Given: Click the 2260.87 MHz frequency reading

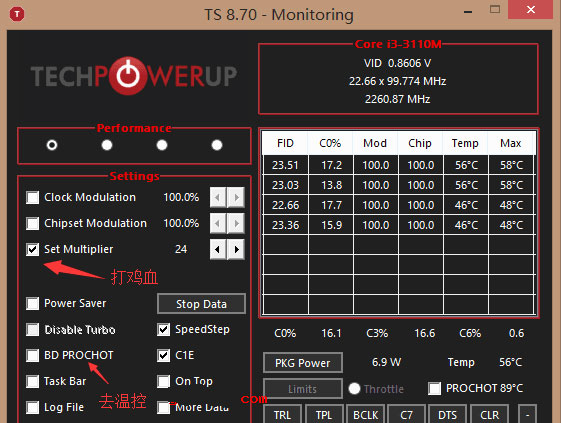Looking at the screenshot, I should 397,99.
